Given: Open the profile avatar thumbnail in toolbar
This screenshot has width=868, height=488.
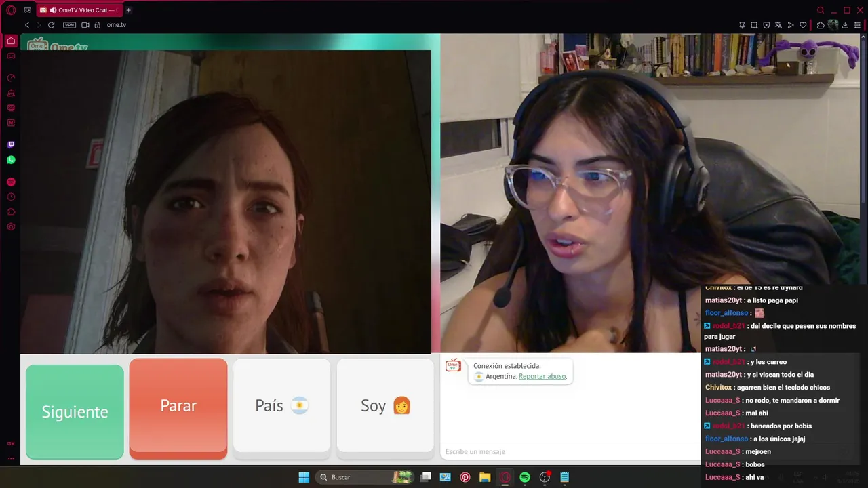Looking at the screenshot, I should [x=833, y=25].
